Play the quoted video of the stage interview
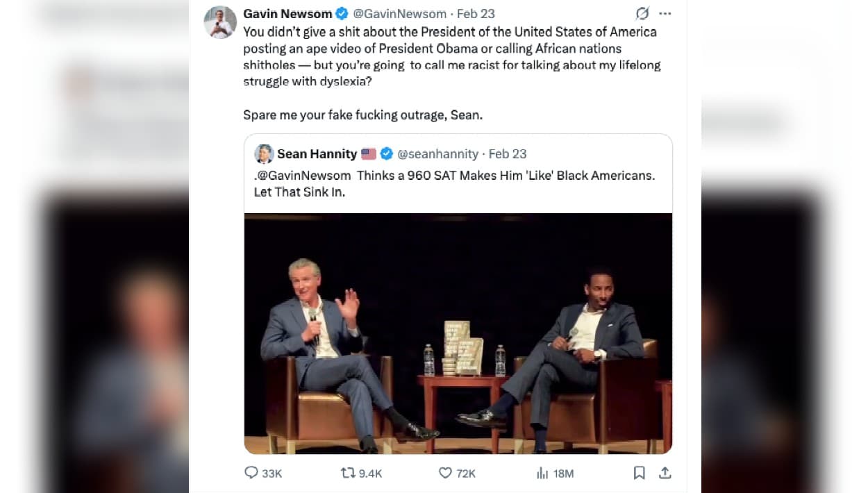This screenshot has width=868, height=493. tap(458, 333)
